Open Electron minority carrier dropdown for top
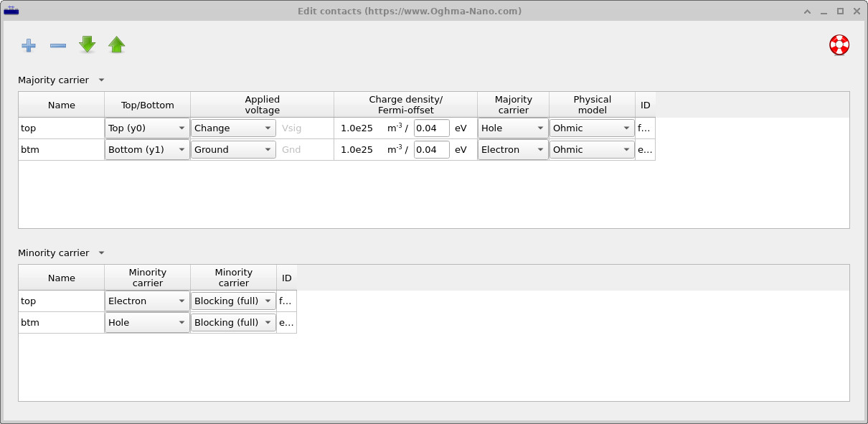868x424 pixels. (147, 301)
